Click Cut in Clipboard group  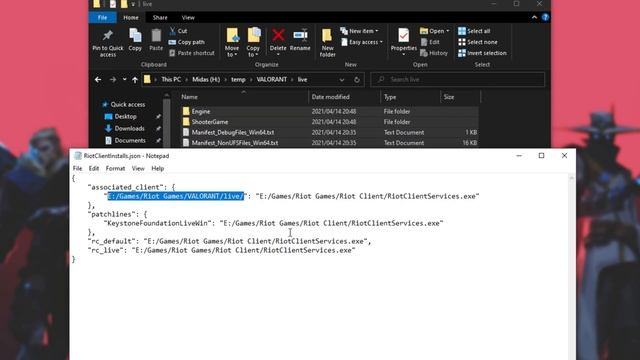[178, 31]
